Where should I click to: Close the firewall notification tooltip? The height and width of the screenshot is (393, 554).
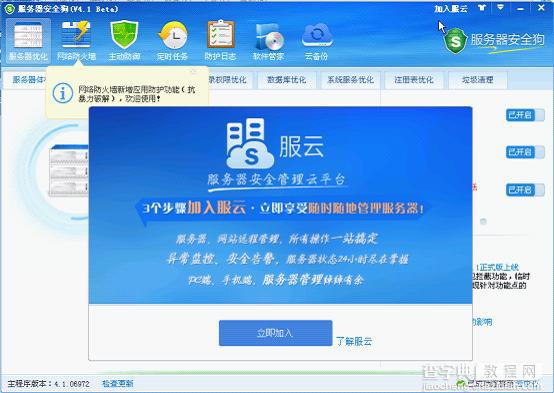193,72
